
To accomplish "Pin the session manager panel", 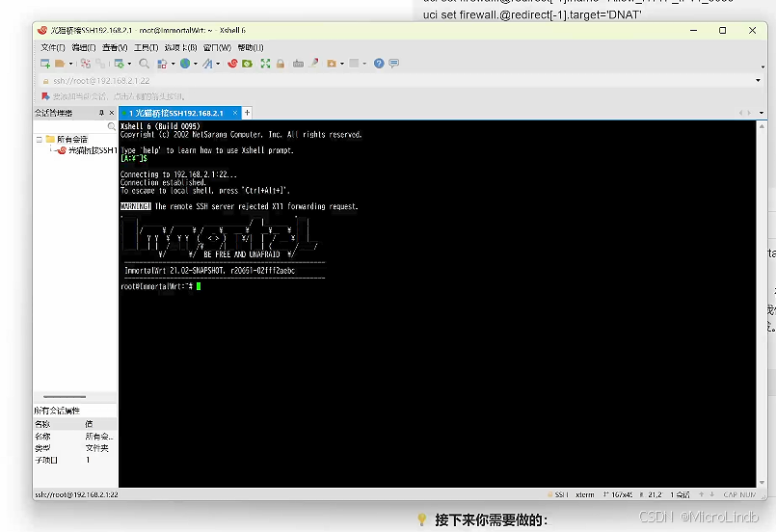I will click(101, 113).
